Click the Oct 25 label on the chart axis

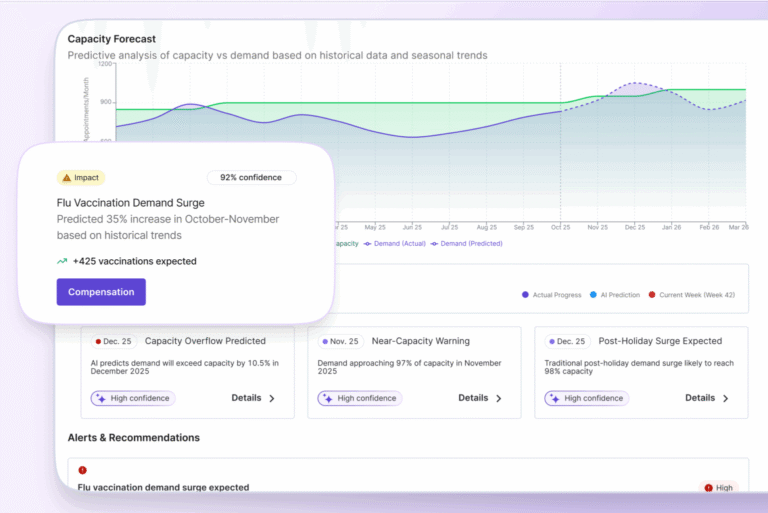[x=560, y=227]
